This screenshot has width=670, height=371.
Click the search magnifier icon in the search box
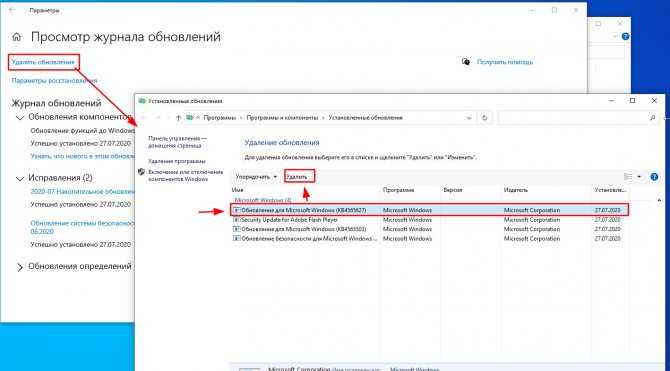(652, 118)
